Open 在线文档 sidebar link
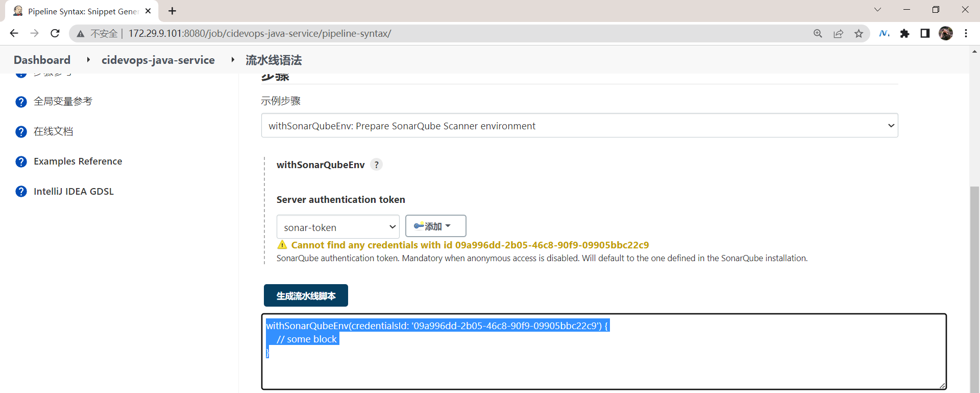980x393 pixels. click(x=53, y=131)
